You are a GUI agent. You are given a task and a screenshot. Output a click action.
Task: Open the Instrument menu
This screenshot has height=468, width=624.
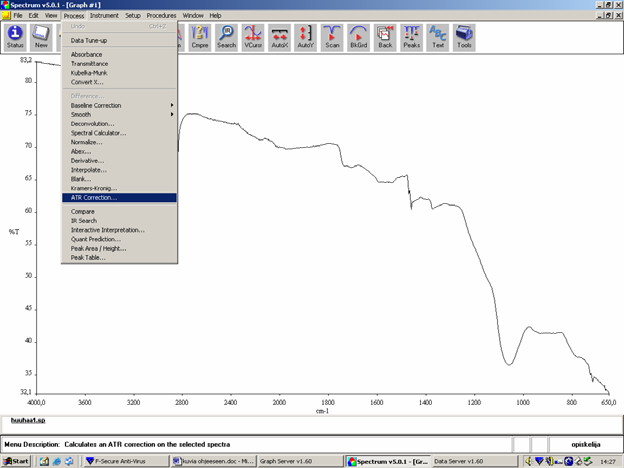[104, 16]
